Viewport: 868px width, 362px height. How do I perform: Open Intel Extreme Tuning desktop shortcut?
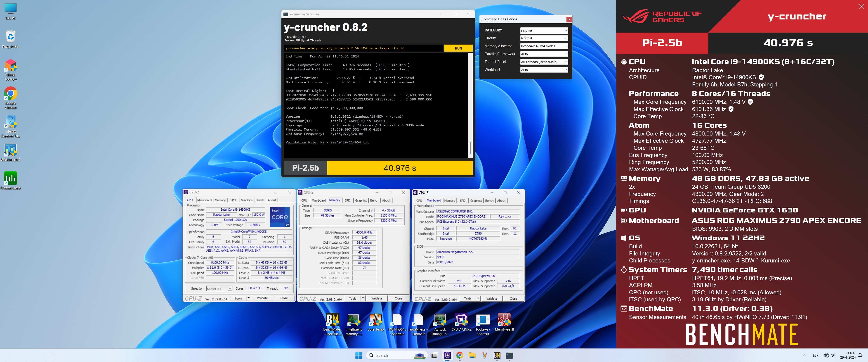coord(10,126)
